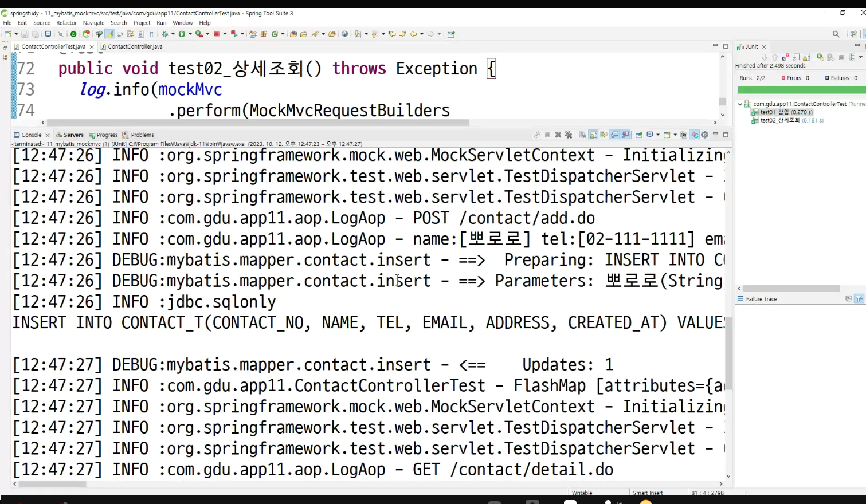Toggle console Scroll Lock icon
The height and width of the screenshot is (504, 866).
click(x=593, y=135)
